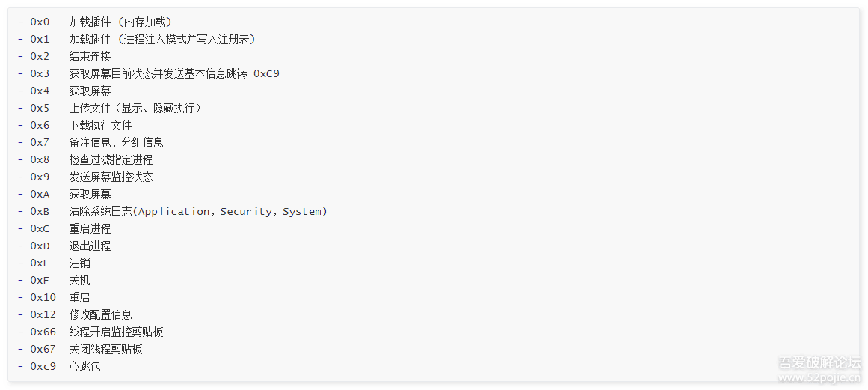
Task: Click the 0xA 获取屏幕 entry
Action: pyautogui.click(x=90, y=194)
